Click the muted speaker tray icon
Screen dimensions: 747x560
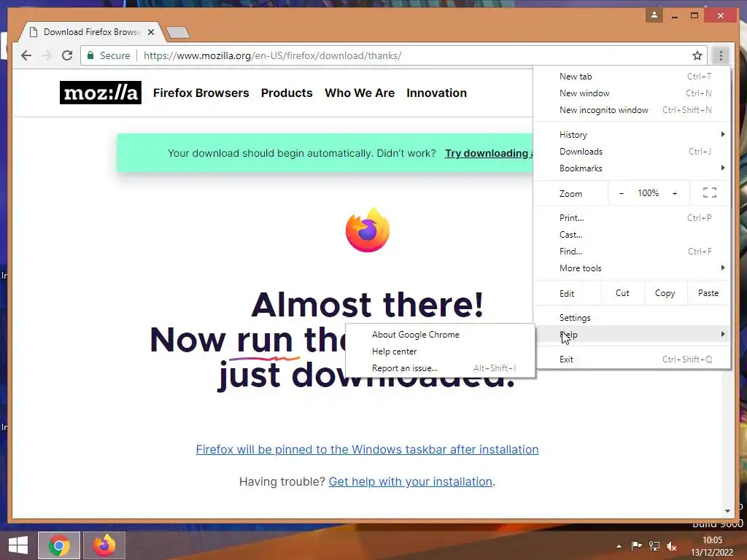coord(672,545)
